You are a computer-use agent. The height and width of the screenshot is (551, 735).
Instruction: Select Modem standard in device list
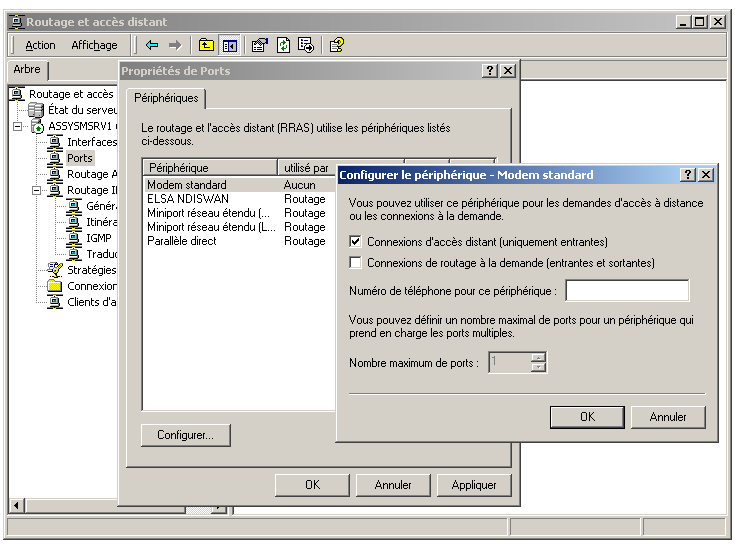click(239, 185)
